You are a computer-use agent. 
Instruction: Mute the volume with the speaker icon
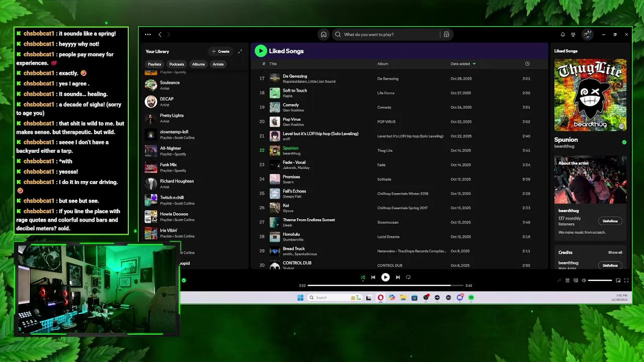584,281
